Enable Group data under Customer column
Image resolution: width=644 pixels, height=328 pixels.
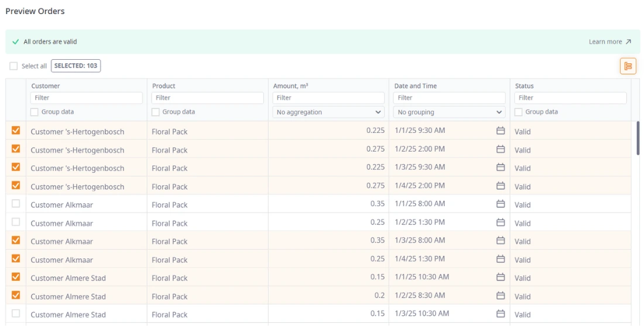click(x=35, y=112)
